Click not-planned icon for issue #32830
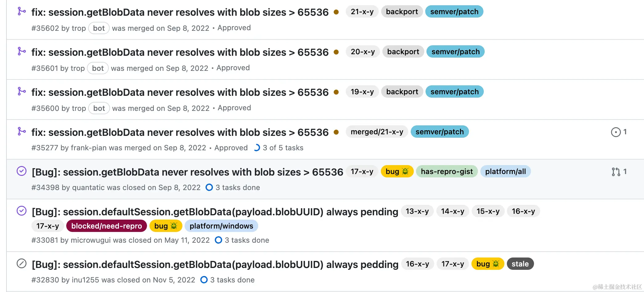644x292 pixels. click(22, 264)
